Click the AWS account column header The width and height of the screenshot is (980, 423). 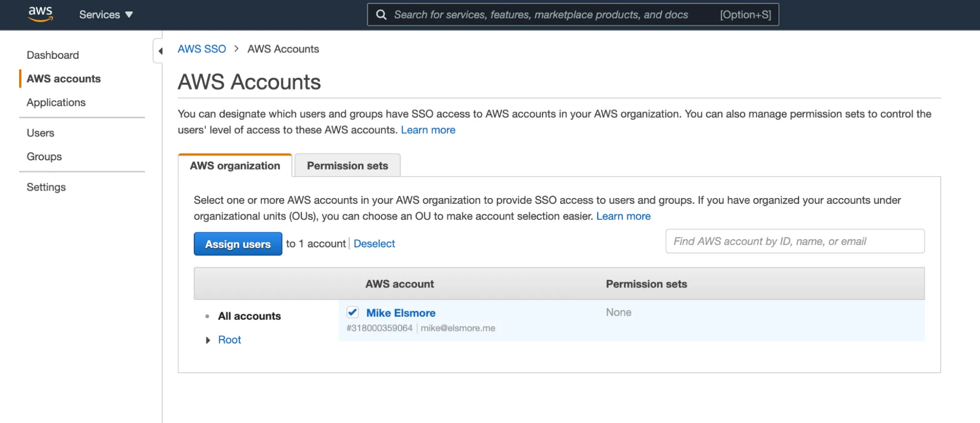pos(400,284)
